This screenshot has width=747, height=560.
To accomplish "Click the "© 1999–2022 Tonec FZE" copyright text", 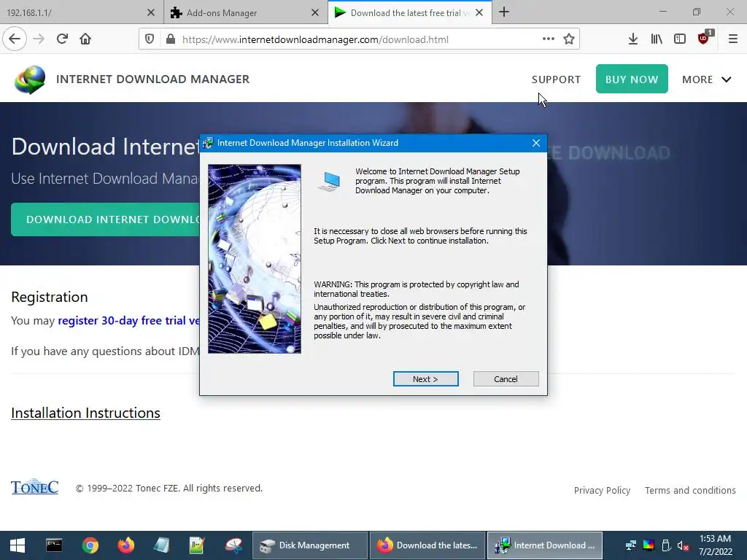I will pos(169,488).
